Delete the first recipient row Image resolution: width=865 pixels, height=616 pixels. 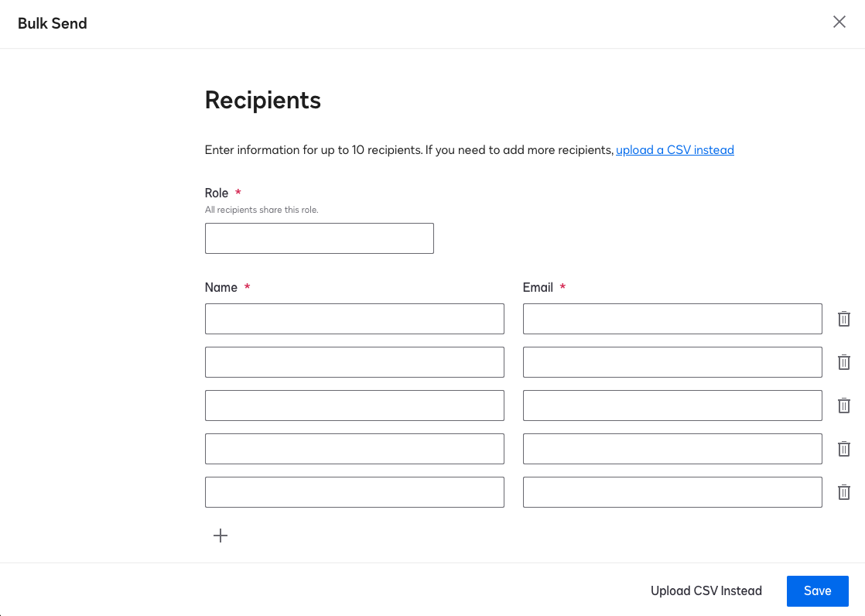(844, 319)
